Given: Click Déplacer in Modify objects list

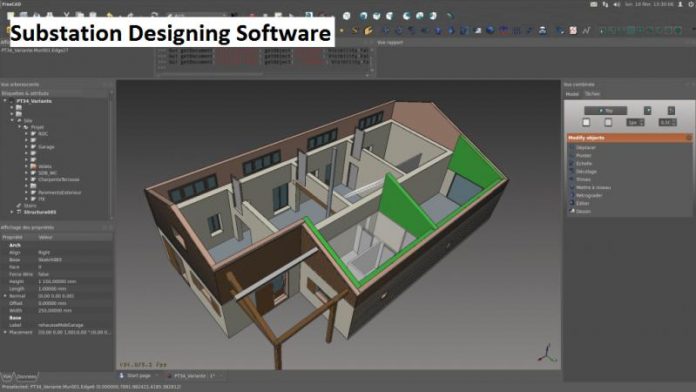Looking at the screenshot, I should click(585, 147).
